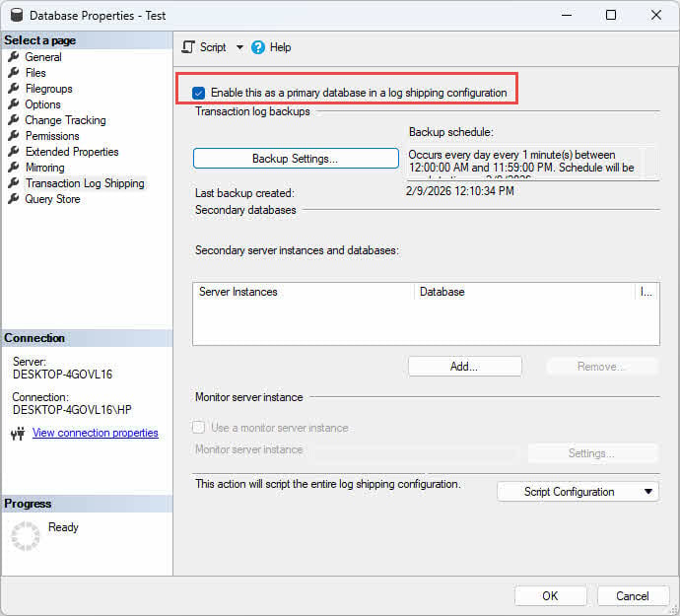Viewport: 680px width, 616px height.
Task: Click the wrench icon beside Permissions
Action: pyautogui.click(x=14, y=136)
